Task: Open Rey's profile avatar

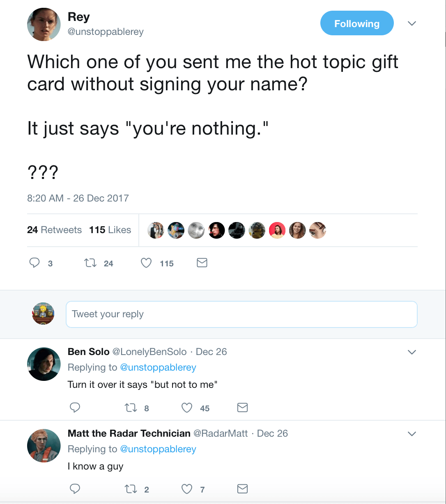Action: pyautogui.click(x=44, y=24)
